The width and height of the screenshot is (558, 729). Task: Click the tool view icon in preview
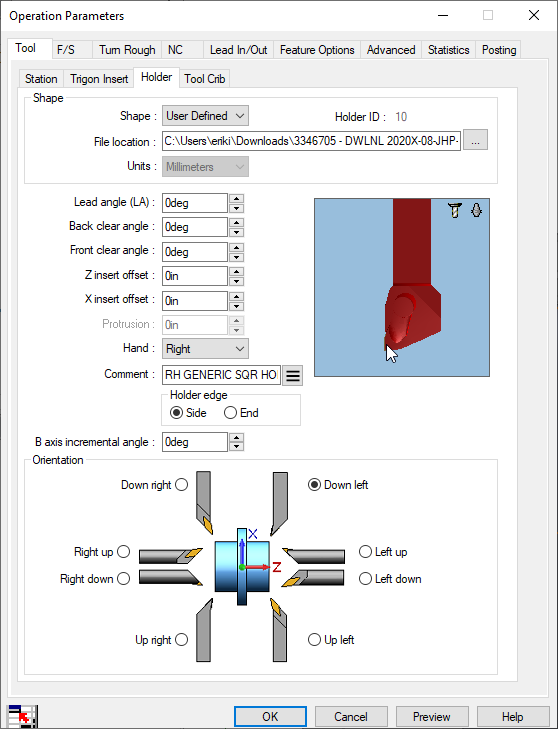[455, 210]
